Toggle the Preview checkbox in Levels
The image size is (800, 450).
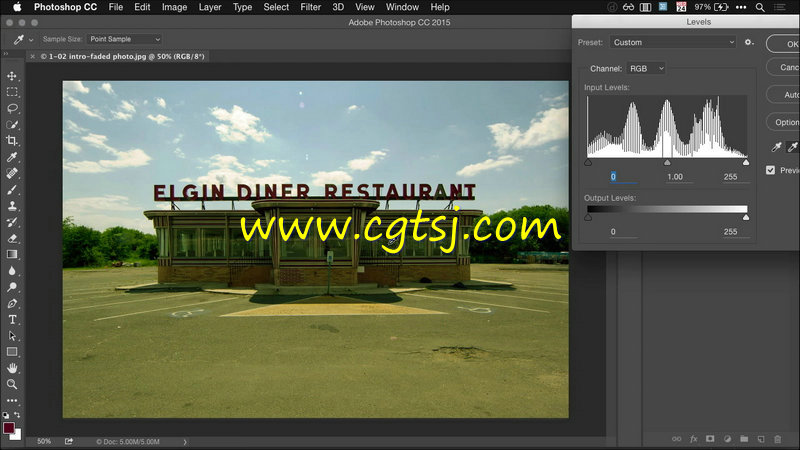[x=770, y=170]
